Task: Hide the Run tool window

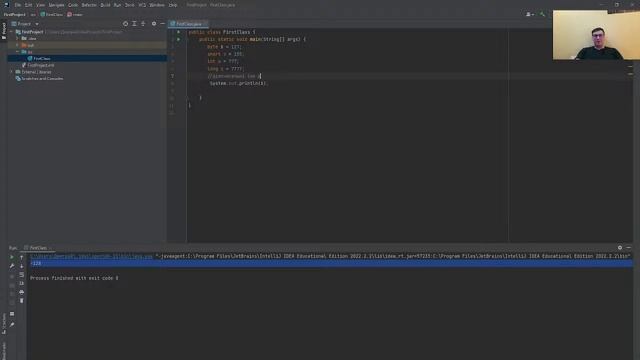Action: 629,248
